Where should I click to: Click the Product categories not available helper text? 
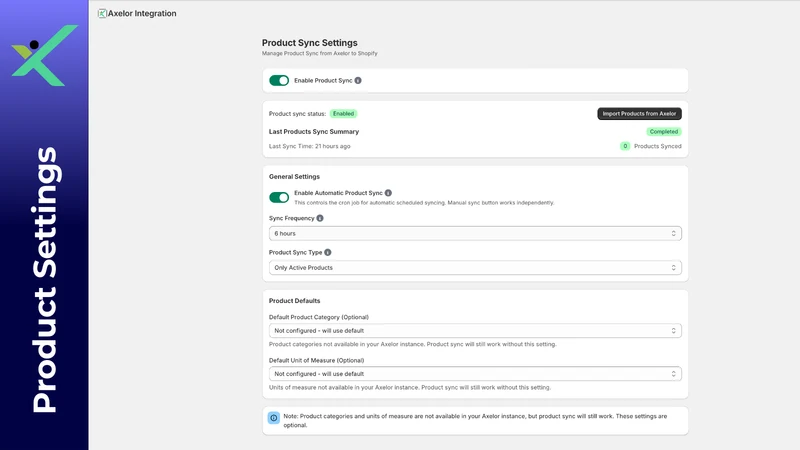(x=413, y=344)
